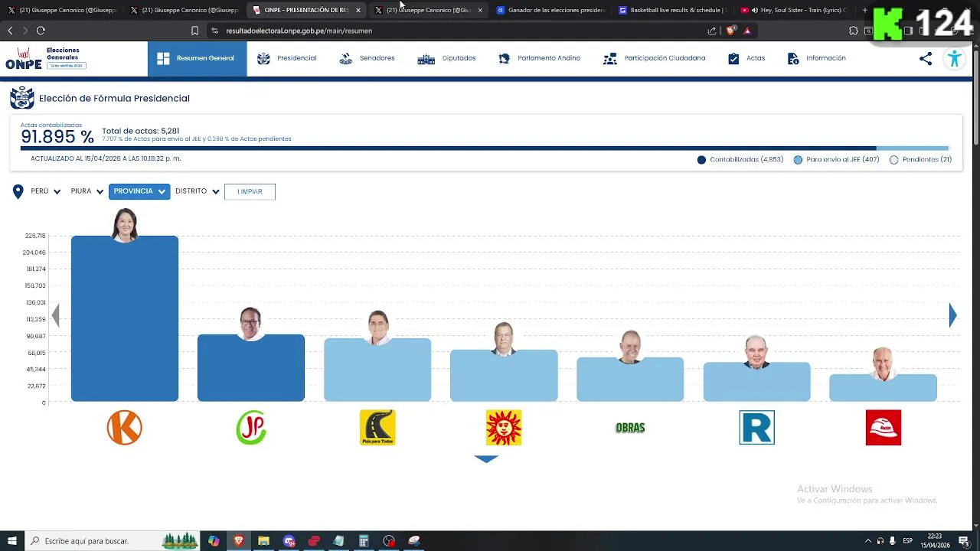The height and width of the screenshot is (551, 980).
Task: Click the PERÚ location dropdown
Action: 45,191
